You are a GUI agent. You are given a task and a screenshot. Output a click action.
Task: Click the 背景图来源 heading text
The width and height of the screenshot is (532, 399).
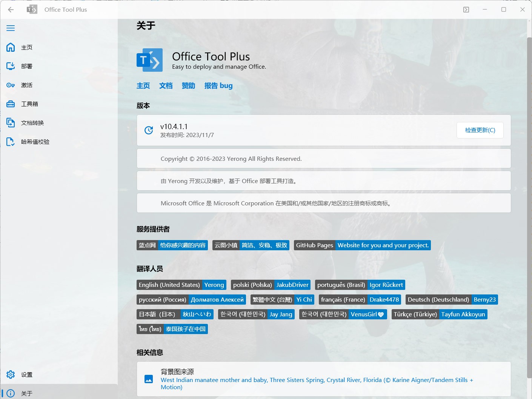point(177,372)
